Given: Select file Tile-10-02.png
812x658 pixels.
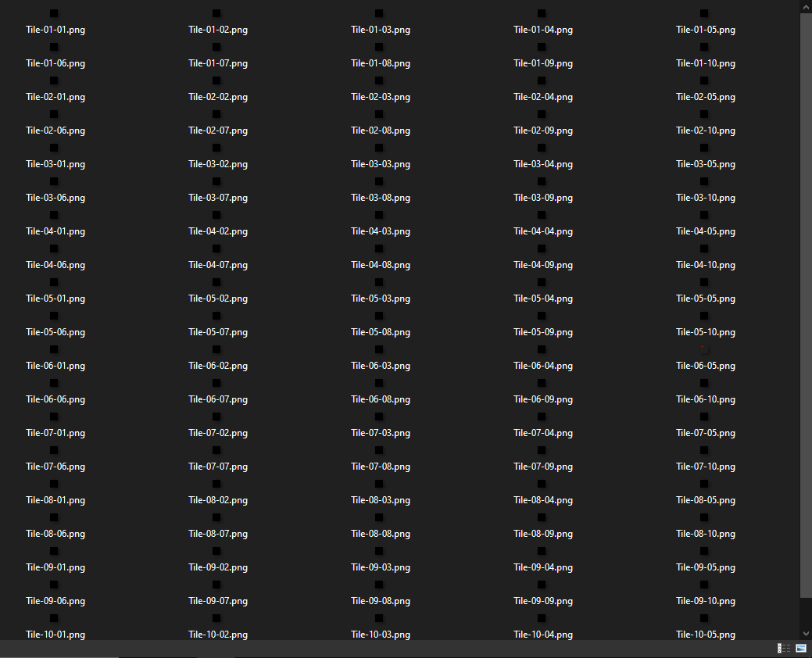Looking at the screenshot, I should pos(218,635).
